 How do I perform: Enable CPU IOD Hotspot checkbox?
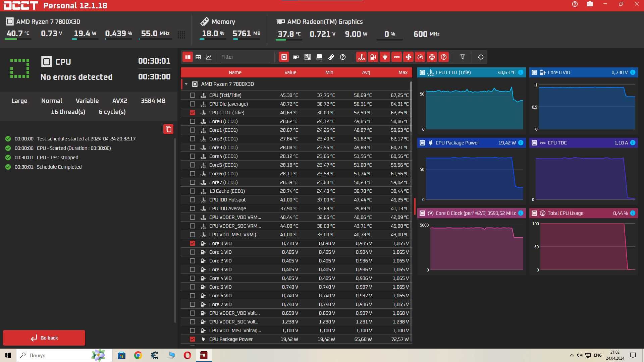tap(193, 200)
